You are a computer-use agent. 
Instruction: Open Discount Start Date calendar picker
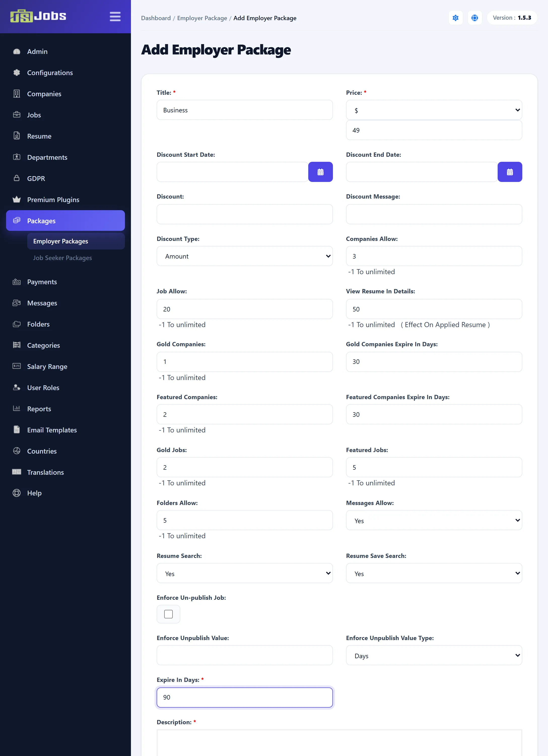pyautogui.click(x=320, y=172)
